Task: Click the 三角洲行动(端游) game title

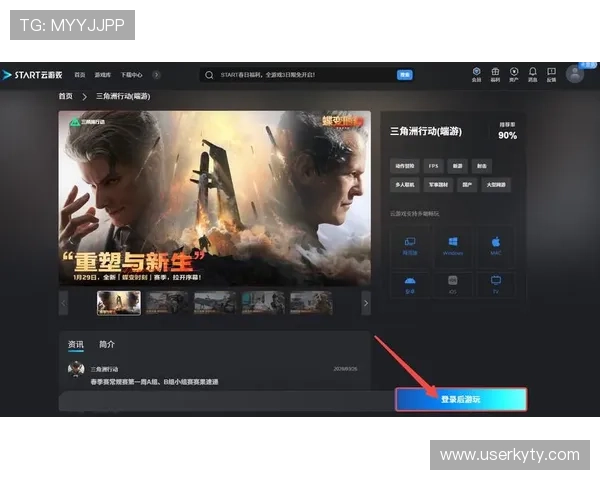Action: (426, 132)
